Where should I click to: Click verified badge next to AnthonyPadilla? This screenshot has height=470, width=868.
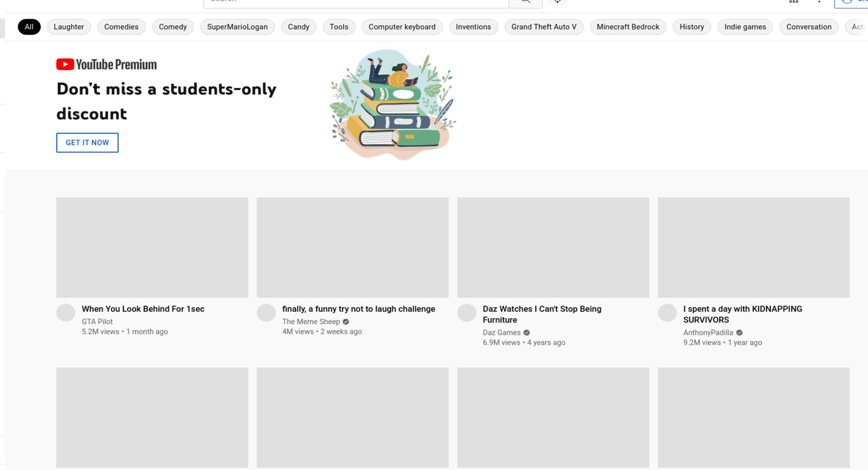tap(740, 333)
